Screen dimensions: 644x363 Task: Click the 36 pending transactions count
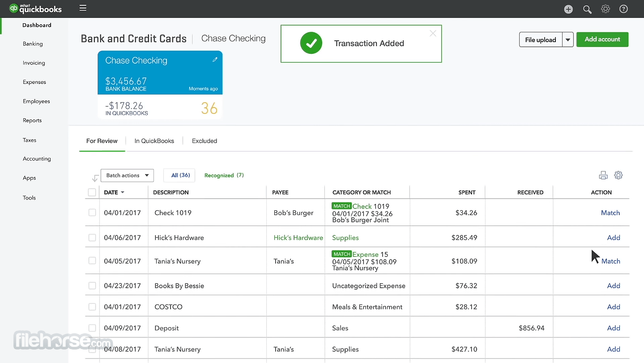[x=209, y=108]
